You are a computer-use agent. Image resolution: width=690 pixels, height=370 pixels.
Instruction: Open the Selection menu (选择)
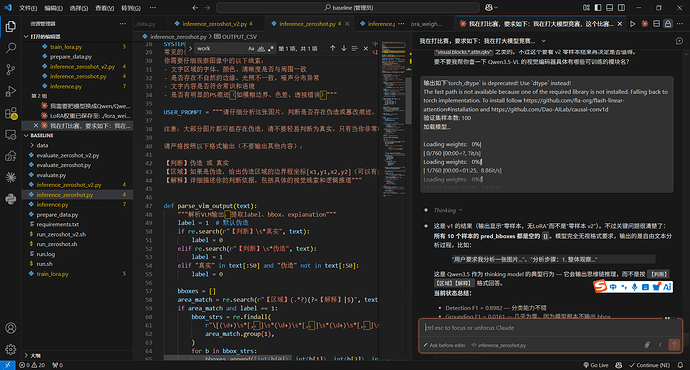coord(79,8)
